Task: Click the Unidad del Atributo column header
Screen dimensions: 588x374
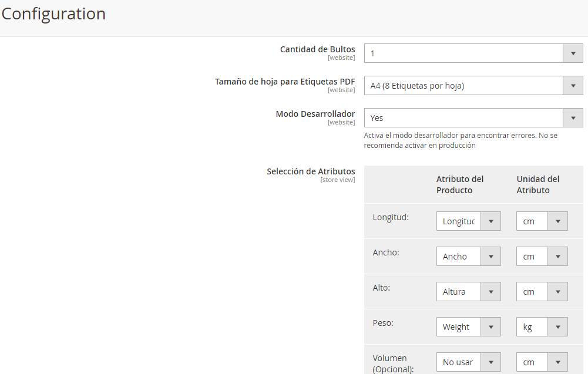Action: coord(537,184)
